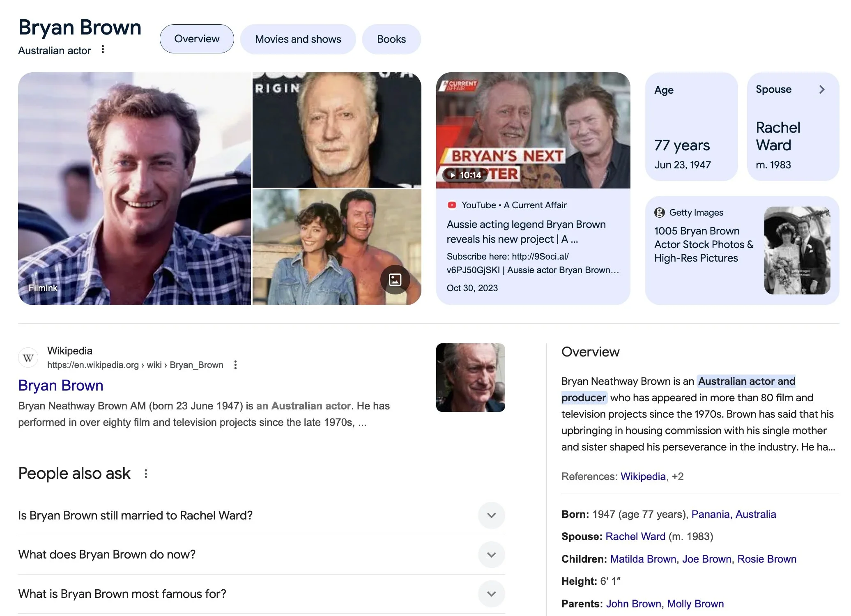
Task: Click the Getty Images logo icon
Action: click(x=660, y=212)
